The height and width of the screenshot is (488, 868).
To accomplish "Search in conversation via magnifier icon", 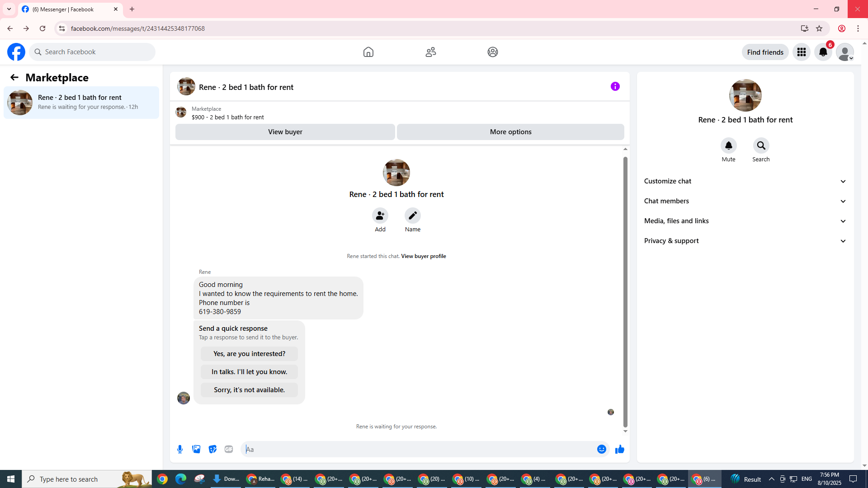I will coord(761,145).
